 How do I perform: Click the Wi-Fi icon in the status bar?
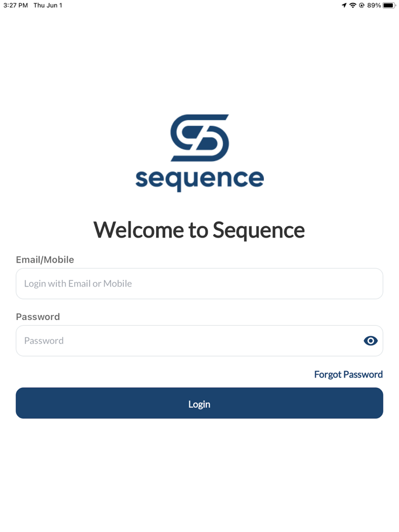click(x=352, y=5)
